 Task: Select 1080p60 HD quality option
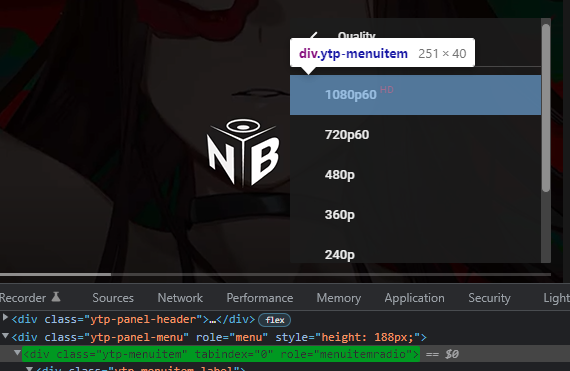pos(415,95)
